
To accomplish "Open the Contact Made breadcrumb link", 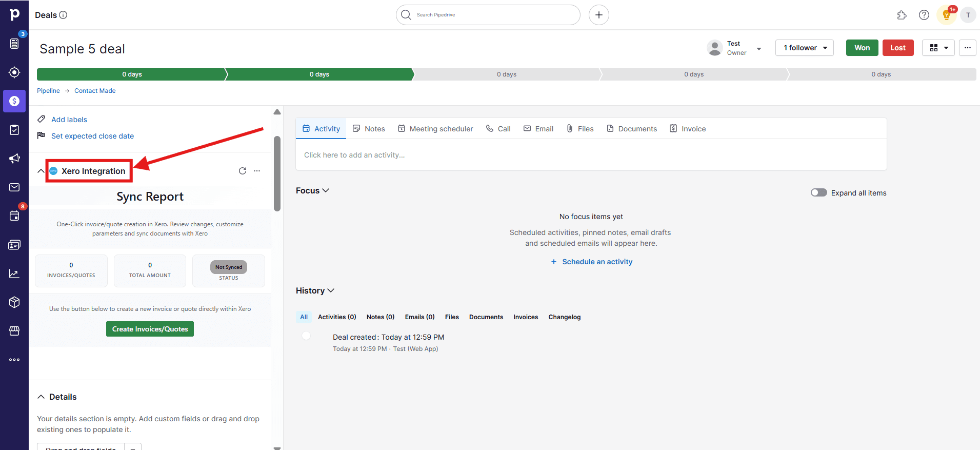I will pyautogui.click(x=95, y=91).
